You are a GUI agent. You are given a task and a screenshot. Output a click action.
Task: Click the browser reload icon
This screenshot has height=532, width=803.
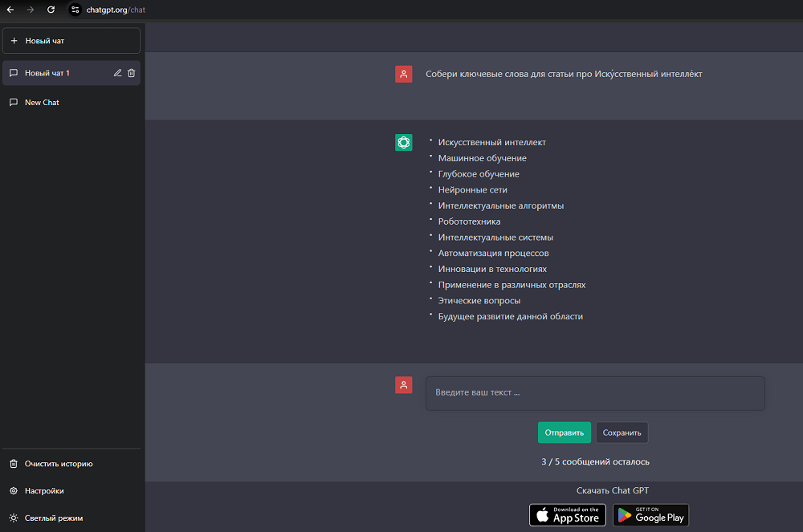click(x=51, y=10)
